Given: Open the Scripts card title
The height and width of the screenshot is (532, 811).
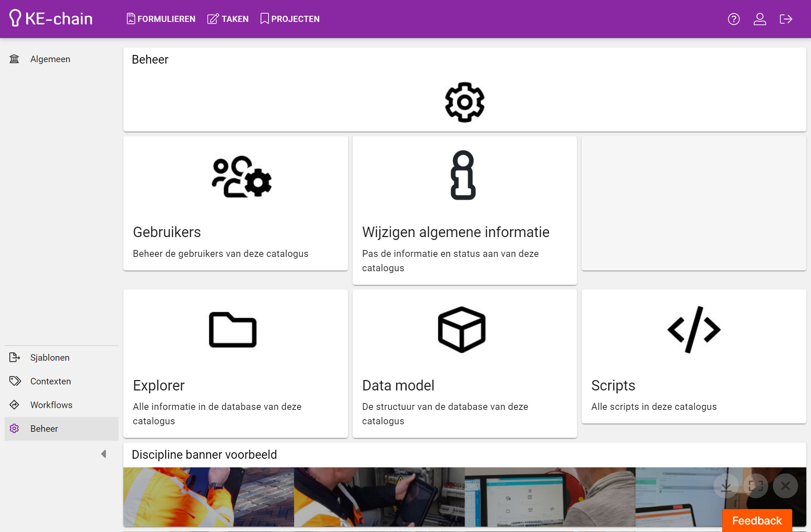Looking at the screenshot, I should point(613,385).
